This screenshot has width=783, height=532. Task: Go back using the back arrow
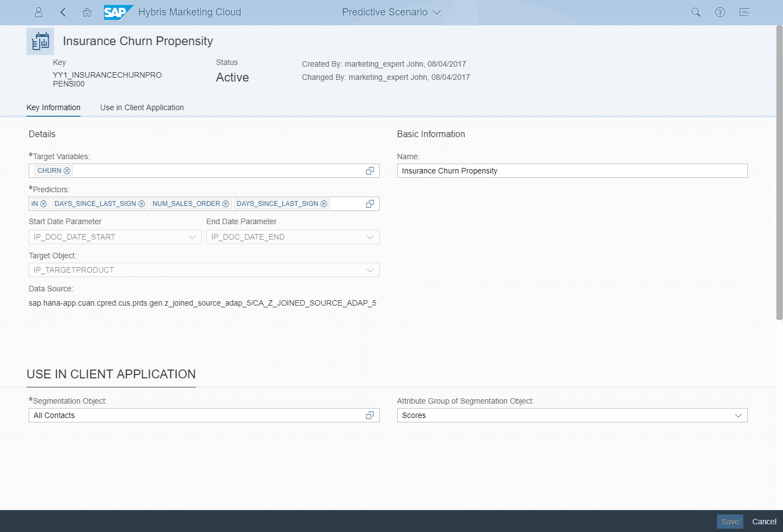coord(63,12)
